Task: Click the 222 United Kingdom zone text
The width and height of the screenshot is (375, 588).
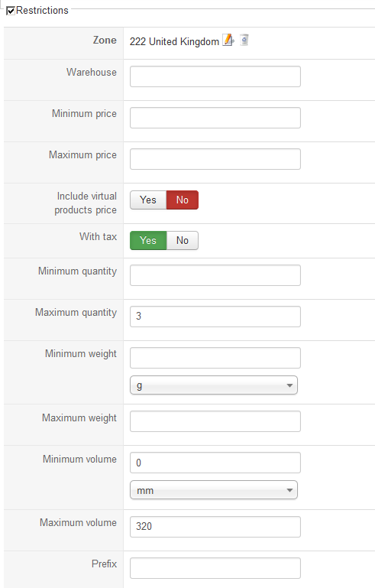Action: pyautogui.click(x=174, y=41)
